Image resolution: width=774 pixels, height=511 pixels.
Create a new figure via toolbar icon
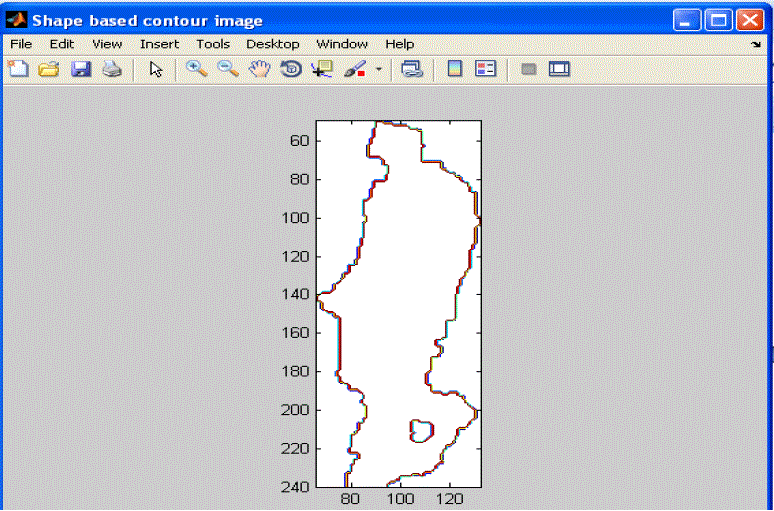tap(18, 69)
